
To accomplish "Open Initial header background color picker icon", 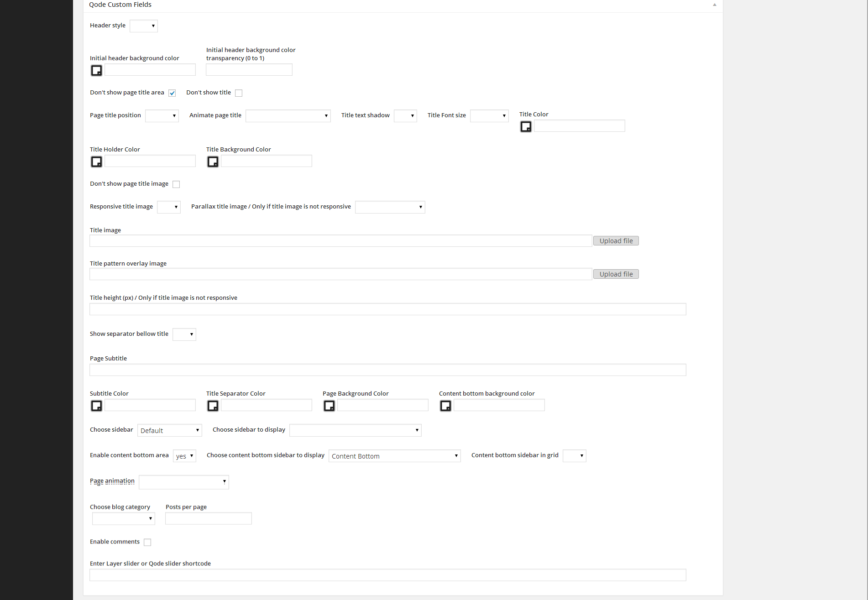I will (x=96, y=70).
